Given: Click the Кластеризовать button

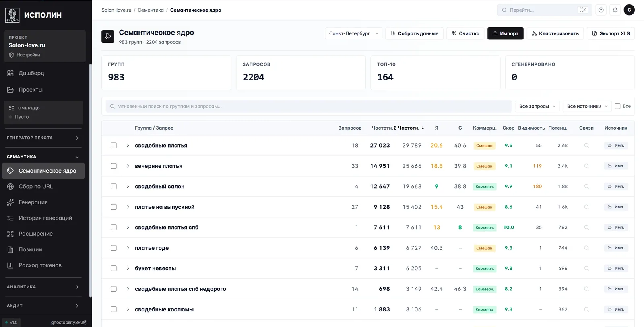Looking at the screenshot, I should coord(555,33).
